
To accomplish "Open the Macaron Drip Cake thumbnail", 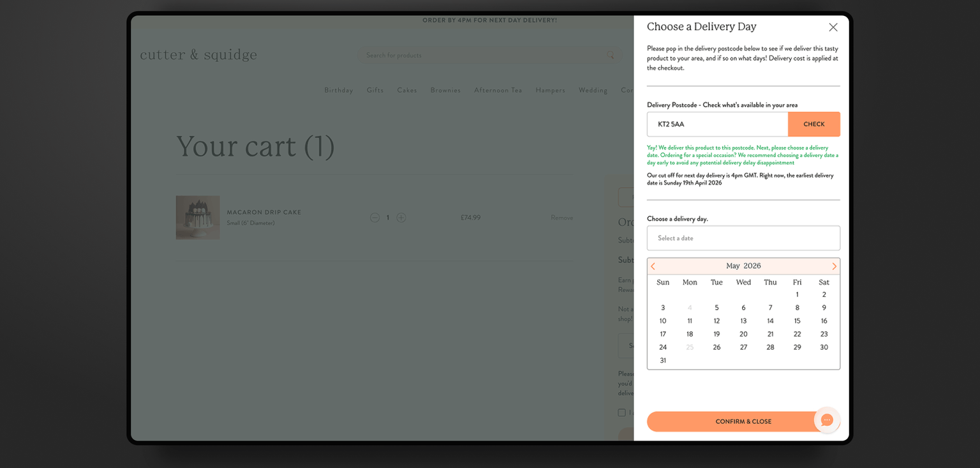I will click(x=198, y=218).
